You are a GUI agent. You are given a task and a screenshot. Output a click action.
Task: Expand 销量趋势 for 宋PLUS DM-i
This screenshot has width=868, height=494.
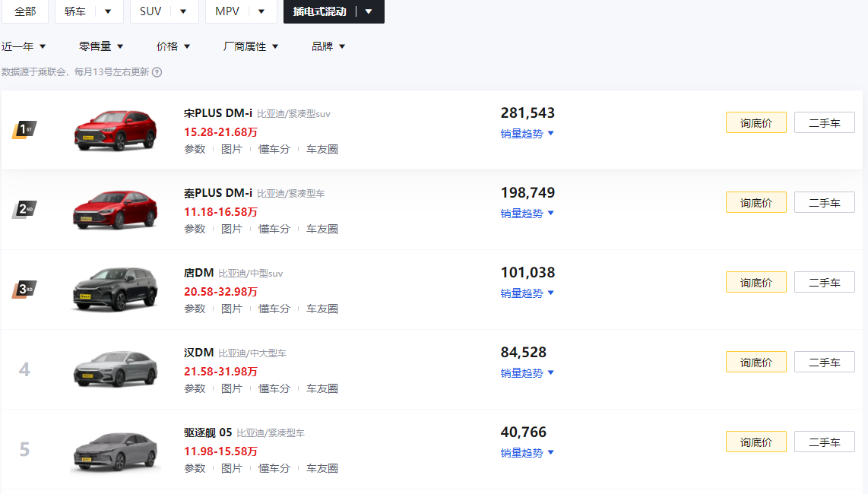coord(527,134)
